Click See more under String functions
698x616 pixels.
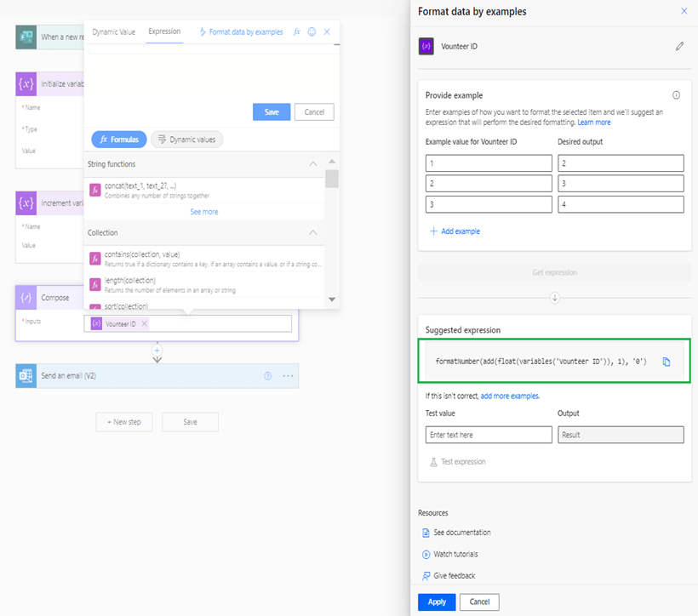[203, 212]
